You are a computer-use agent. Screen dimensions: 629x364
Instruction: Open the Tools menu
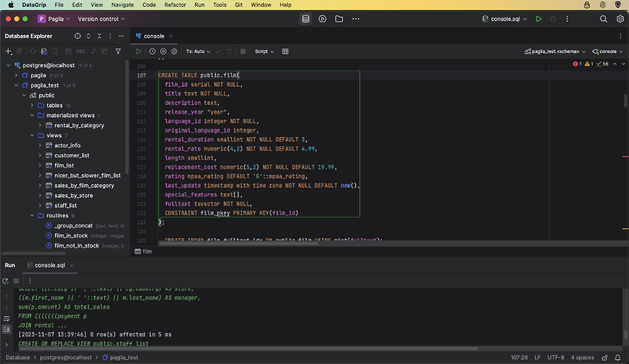click(220, 5)
